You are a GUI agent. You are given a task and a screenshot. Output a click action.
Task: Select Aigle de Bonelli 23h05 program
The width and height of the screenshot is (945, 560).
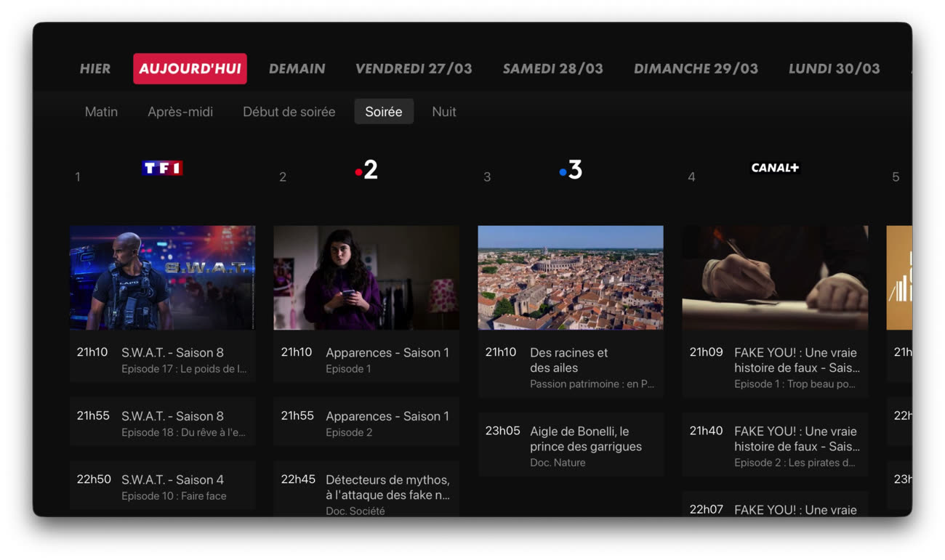click(571, 445)
